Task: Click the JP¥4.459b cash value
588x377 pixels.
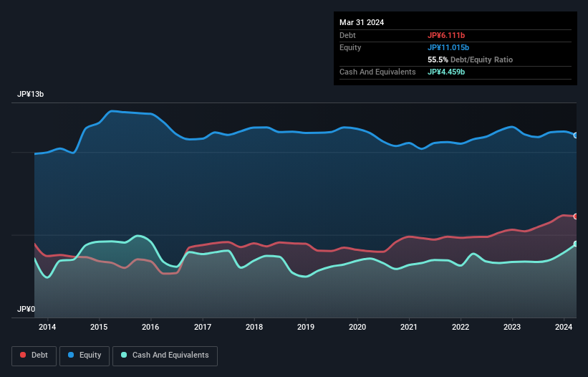Action: [x=446, y=72]
